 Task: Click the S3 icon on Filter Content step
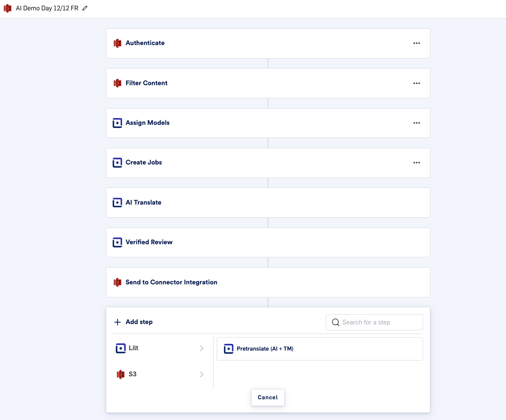[118, 83]
